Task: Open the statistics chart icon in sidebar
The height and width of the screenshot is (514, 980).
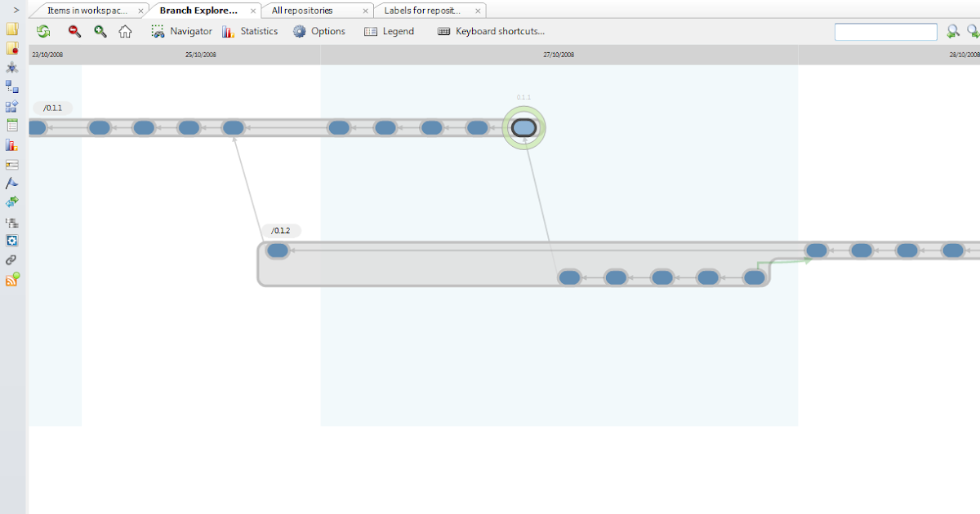Action: click(11, 144)
